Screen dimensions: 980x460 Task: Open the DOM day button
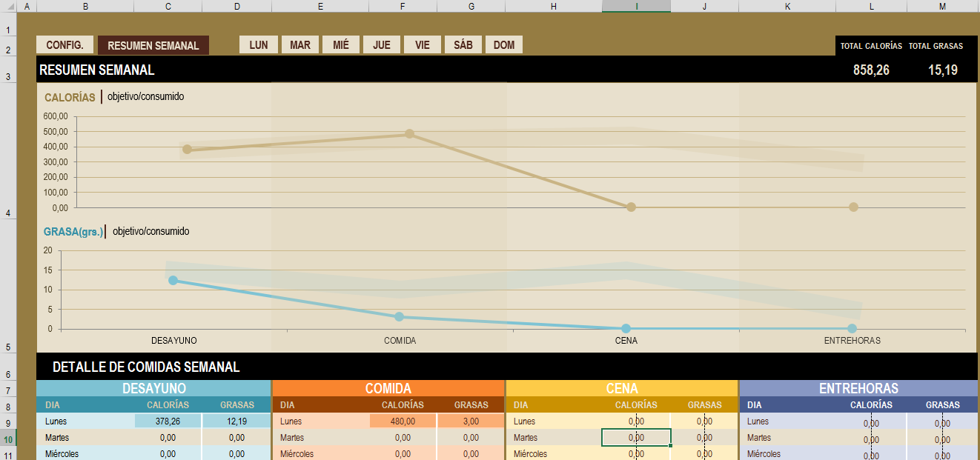[x=504, y=45]
